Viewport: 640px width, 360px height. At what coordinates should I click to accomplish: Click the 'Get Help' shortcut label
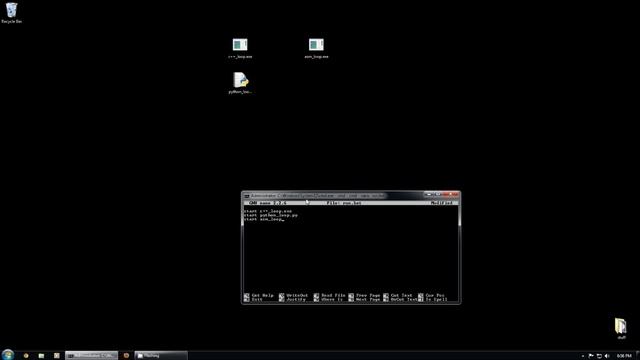click(262, 295)
